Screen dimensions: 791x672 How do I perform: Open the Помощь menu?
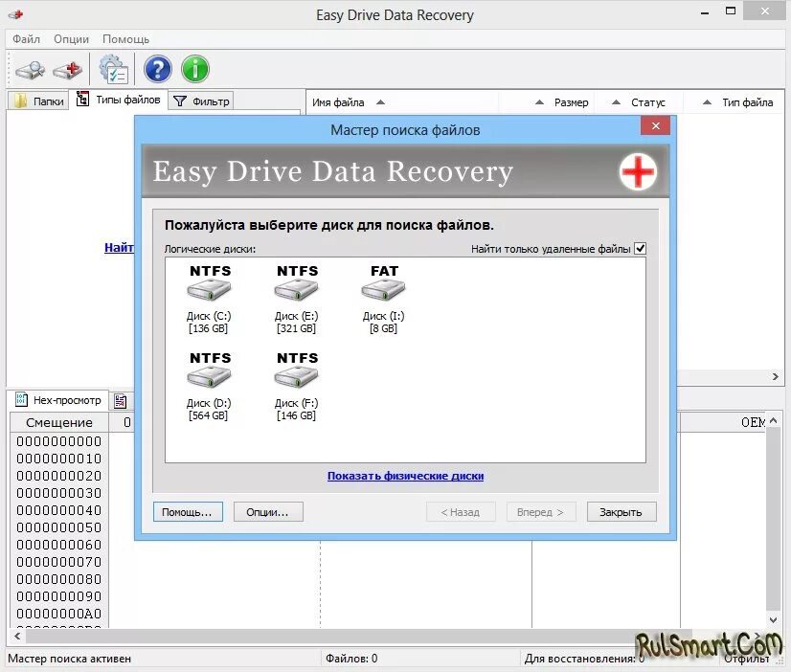pos(125,39)
